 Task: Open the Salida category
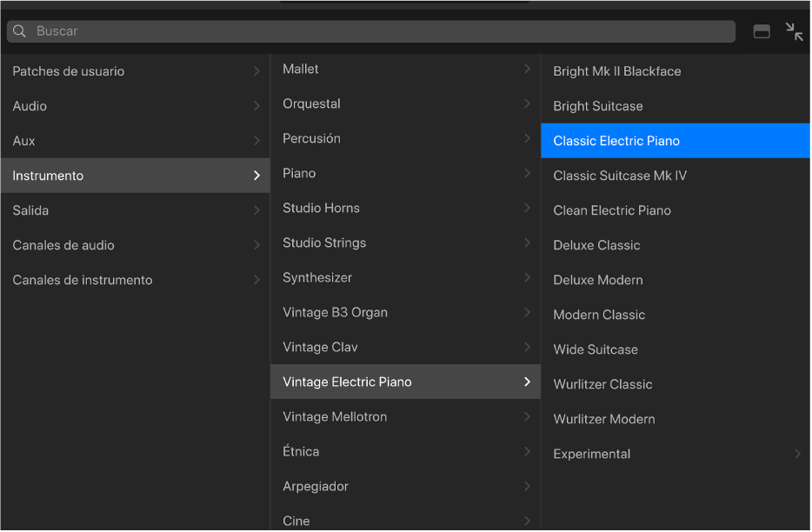(135, 210)
